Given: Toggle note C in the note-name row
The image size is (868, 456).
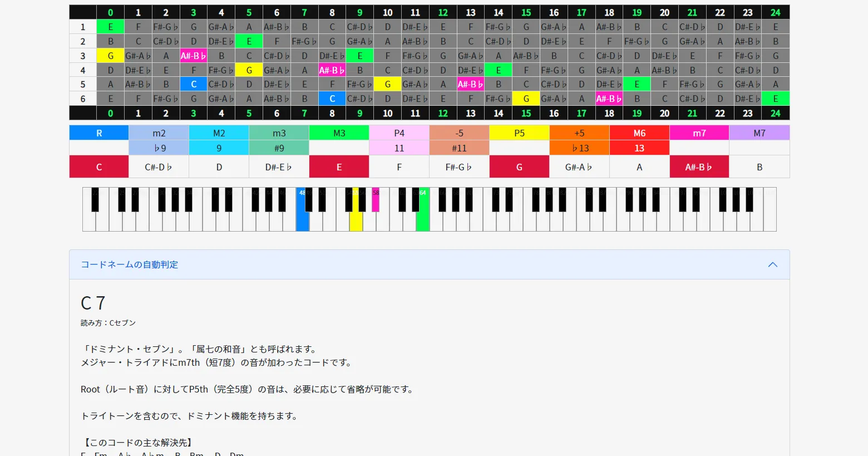Looking at the screenshot, I should 99,167.
